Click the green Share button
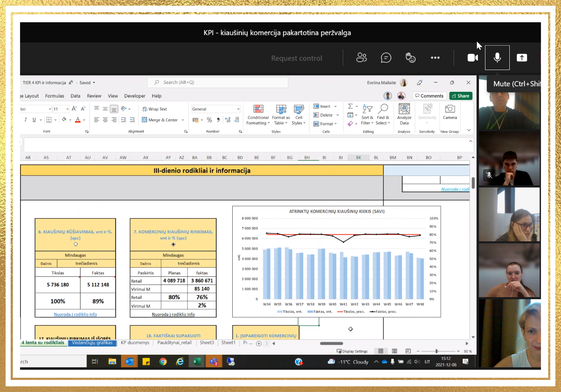Screen dimensions: 561x392 pyautogui.click(x=461, y=96)
